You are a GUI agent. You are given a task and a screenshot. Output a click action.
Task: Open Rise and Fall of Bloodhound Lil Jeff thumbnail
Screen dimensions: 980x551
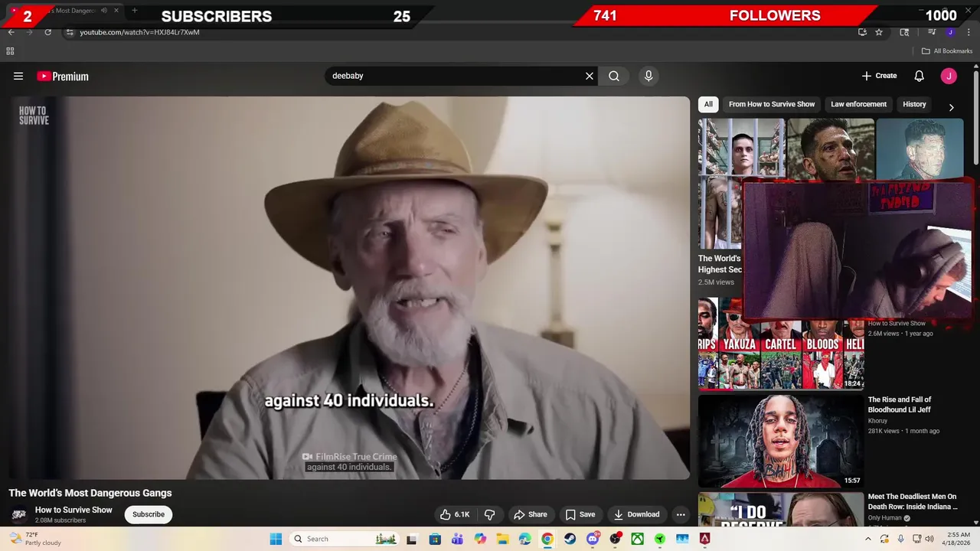click(x=780, y=441)
